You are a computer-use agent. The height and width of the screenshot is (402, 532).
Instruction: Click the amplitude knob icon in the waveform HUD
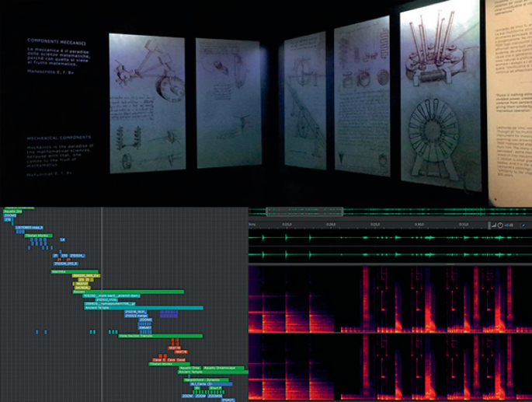tap(500, 225)
